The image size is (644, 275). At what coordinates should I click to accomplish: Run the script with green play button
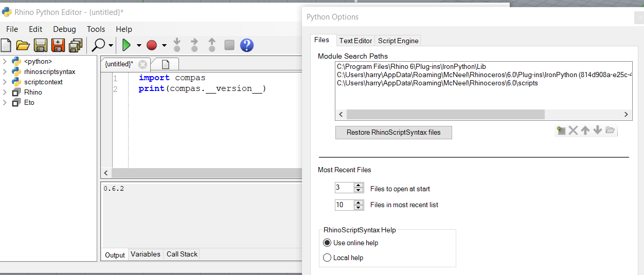(x=126, y=45)
